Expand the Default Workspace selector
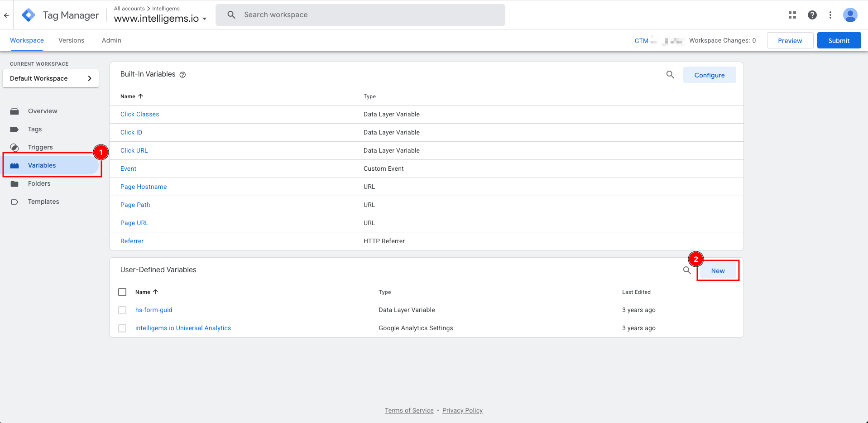Screen dimensions: 868x423 (51, 78)
